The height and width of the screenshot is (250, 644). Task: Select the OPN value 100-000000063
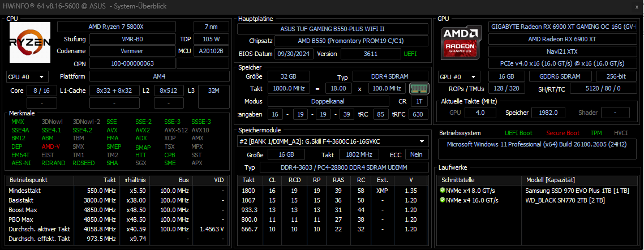click(x=132, y=63)
